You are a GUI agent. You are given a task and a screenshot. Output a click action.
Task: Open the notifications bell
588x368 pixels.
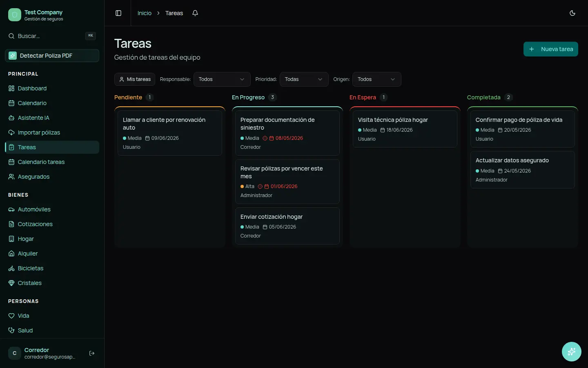click(x=195, y=13)
